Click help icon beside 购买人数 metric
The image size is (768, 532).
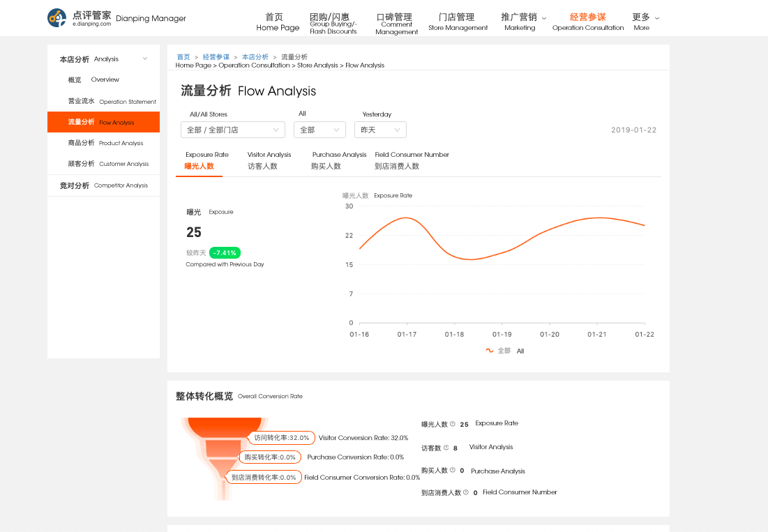coord(453,471)
